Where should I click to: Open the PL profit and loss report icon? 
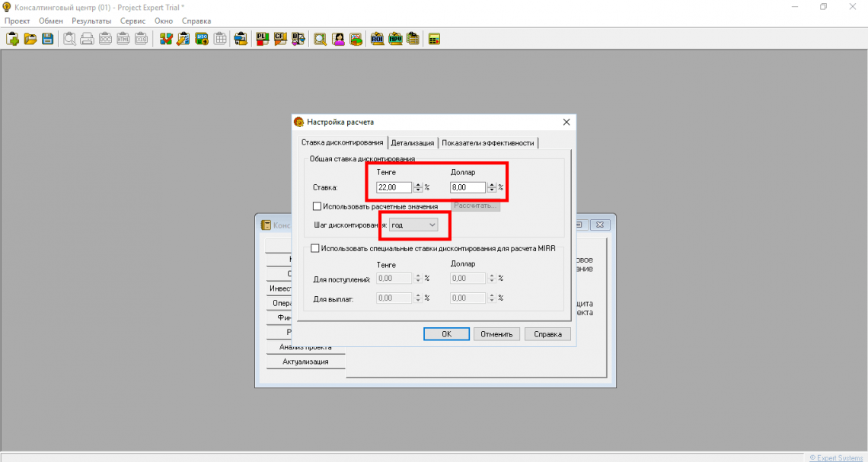coord(263,39)
